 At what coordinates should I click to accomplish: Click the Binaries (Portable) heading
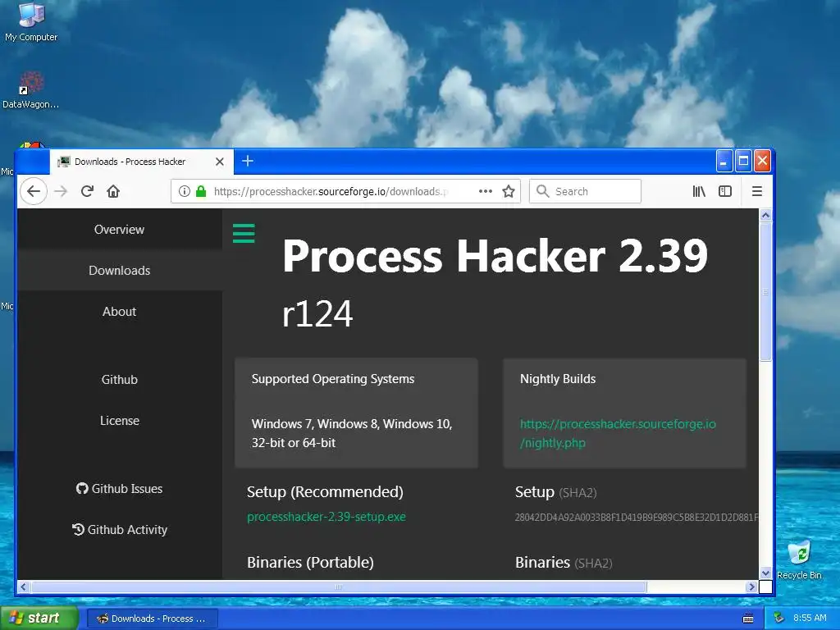click(310, 563)
